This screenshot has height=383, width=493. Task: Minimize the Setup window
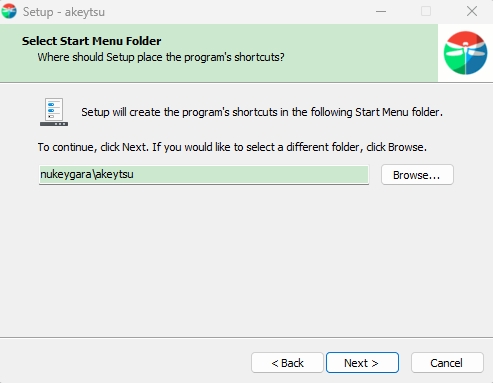pos(381,12)
